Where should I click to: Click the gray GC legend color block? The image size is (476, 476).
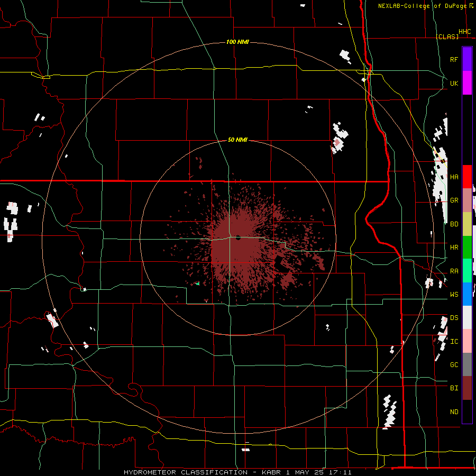pyautogui.click(x=467, y=364)
